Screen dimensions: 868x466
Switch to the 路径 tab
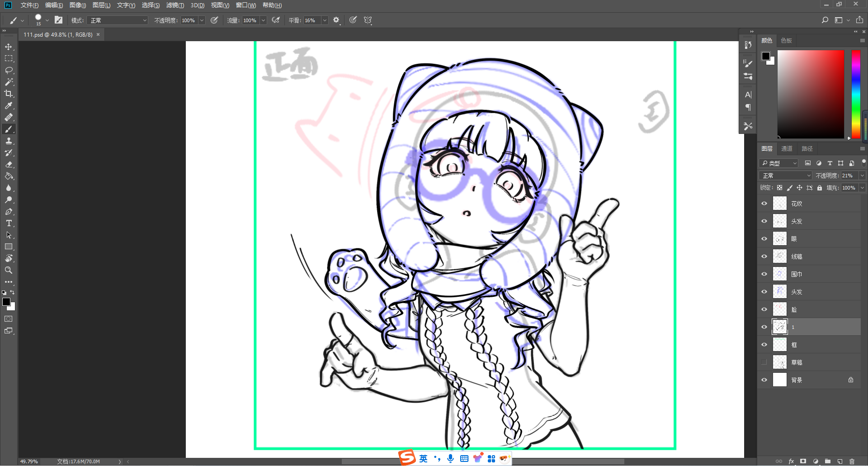click(x=807, y=149)
